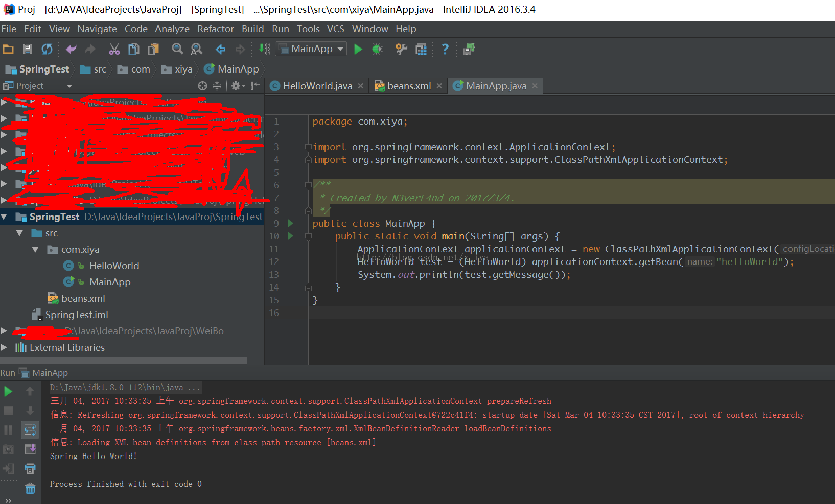The height and width of the screenshot is (504, 835).
Task: Click the Cut scissors icon
Action: [x=114, y=49]
